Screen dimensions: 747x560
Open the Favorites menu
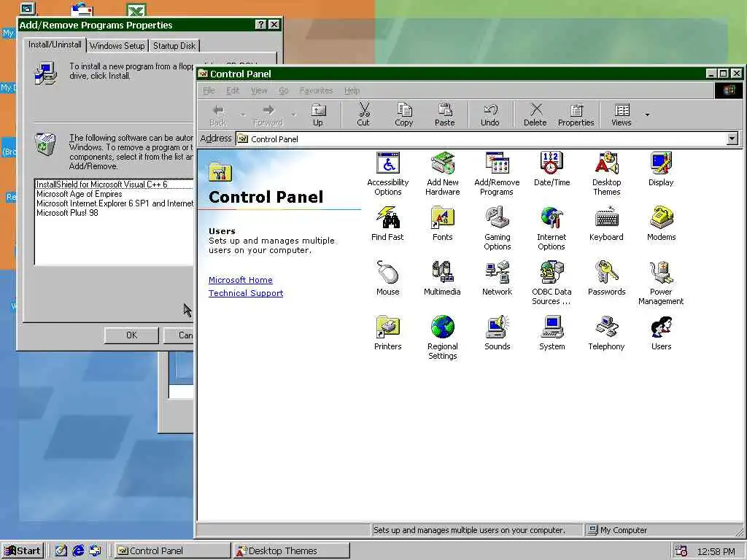click(316, 90)
